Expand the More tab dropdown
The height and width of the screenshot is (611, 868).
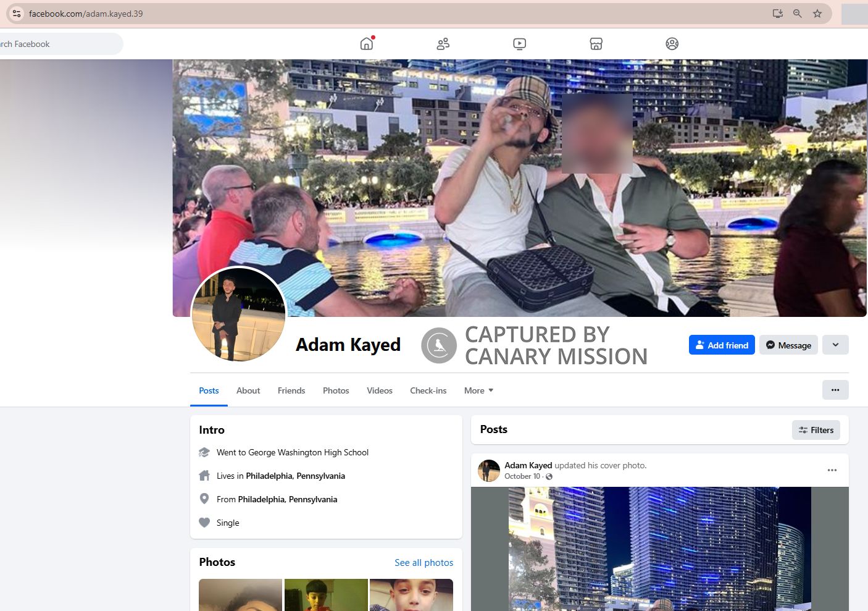(478, 390)
